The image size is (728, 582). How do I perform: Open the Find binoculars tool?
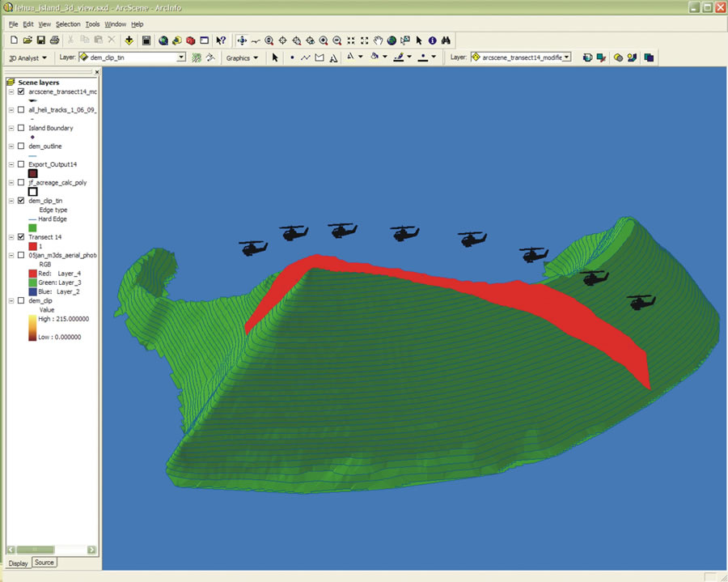pyautogui.click(x=446, y=40)
